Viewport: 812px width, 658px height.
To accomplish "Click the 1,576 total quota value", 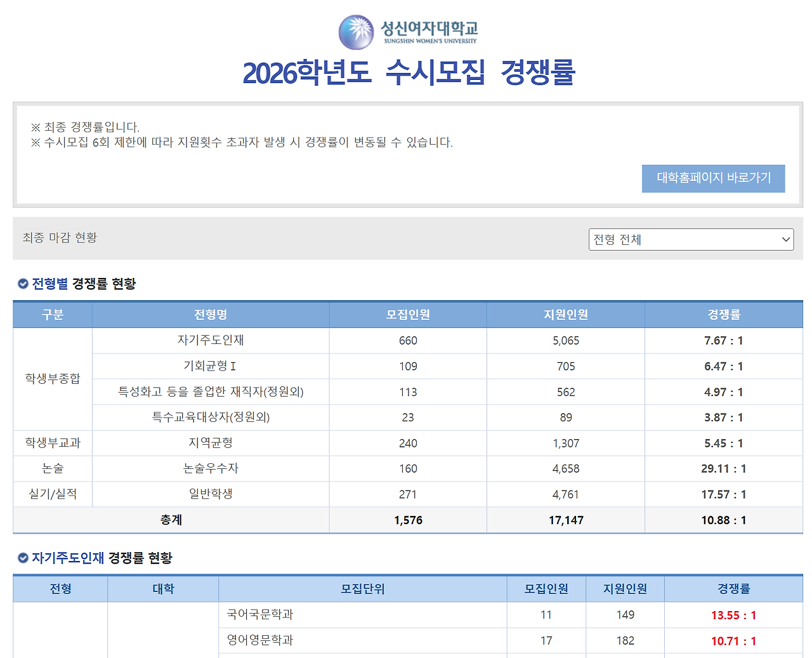I will 408,520.
